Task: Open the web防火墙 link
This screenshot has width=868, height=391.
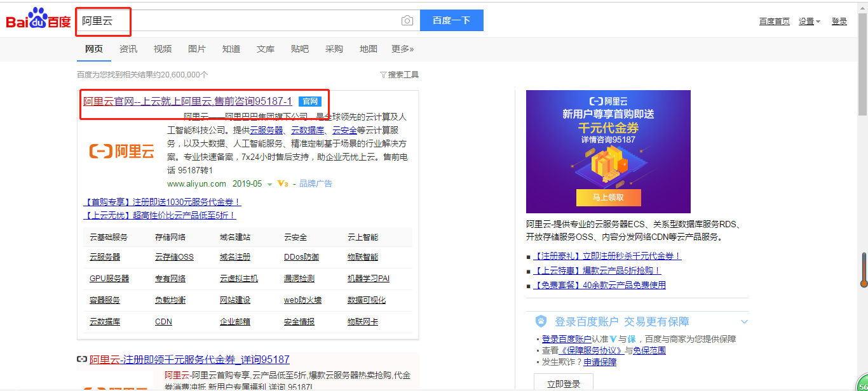Action: click(x=302, y=300)
